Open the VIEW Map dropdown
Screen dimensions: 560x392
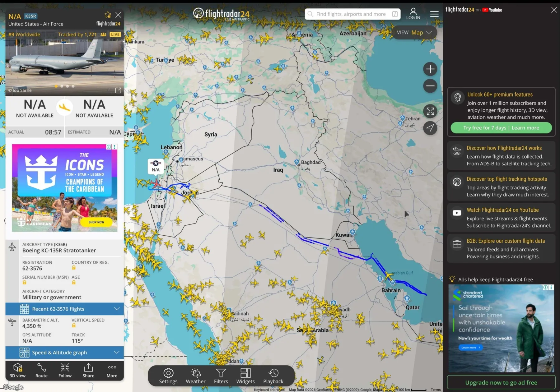tap(414, 33)
